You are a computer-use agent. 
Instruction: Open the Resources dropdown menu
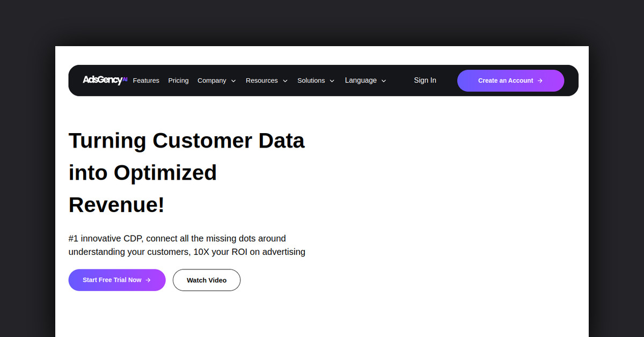pyautogui.click(x=262, y=80)
